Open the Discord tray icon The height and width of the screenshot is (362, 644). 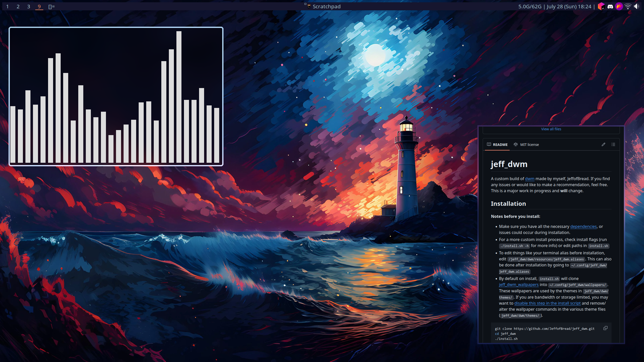click(x=610, y=7)
